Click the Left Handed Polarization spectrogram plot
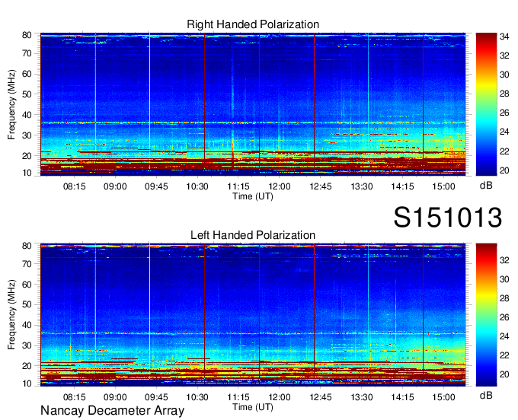The width and height of the screenshot is (518, 420). (x=253, y=315)
